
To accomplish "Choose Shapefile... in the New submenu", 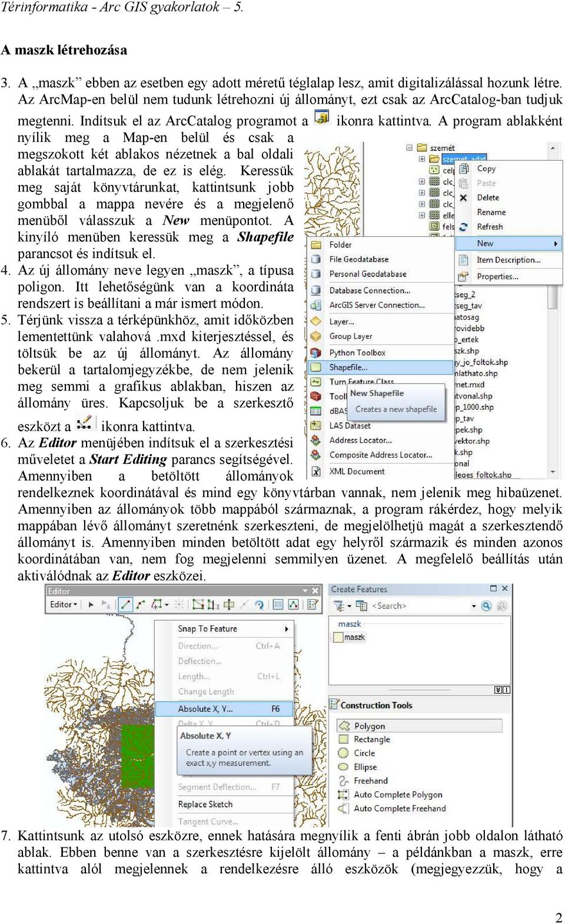I will pos(381,367).
